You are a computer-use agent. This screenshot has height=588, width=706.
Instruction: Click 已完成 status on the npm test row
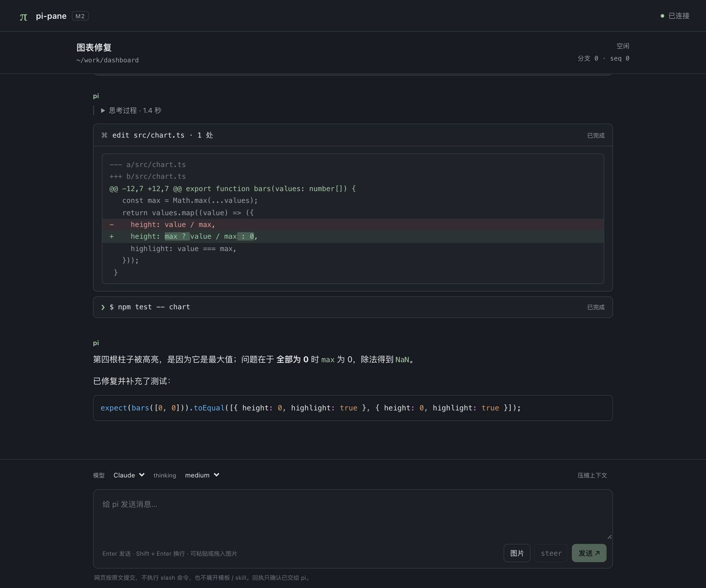tap(596, 307)
